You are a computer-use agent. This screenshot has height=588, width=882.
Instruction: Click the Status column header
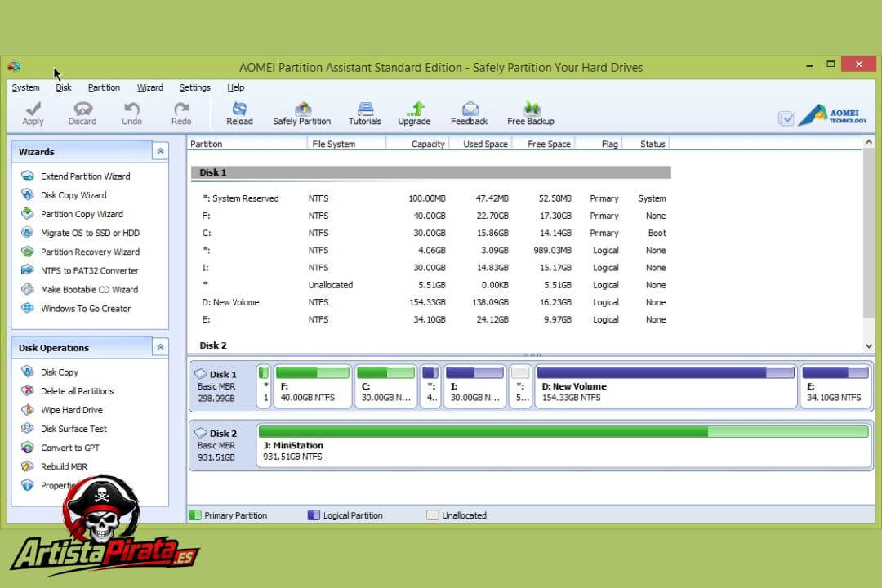pos(647,144)
